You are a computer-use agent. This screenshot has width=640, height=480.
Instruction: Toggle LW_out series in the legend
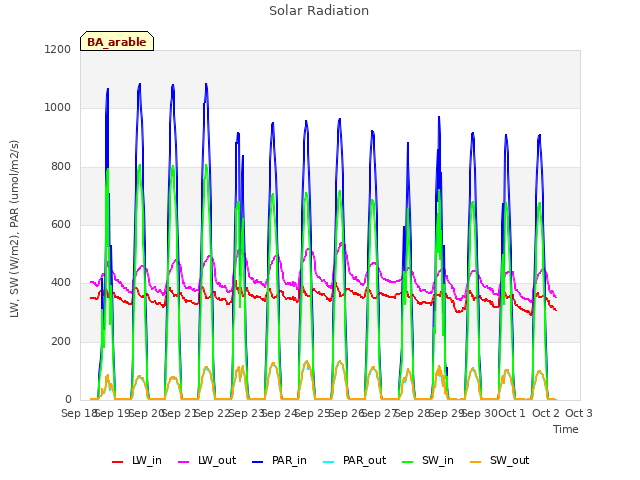coord(207,461)
